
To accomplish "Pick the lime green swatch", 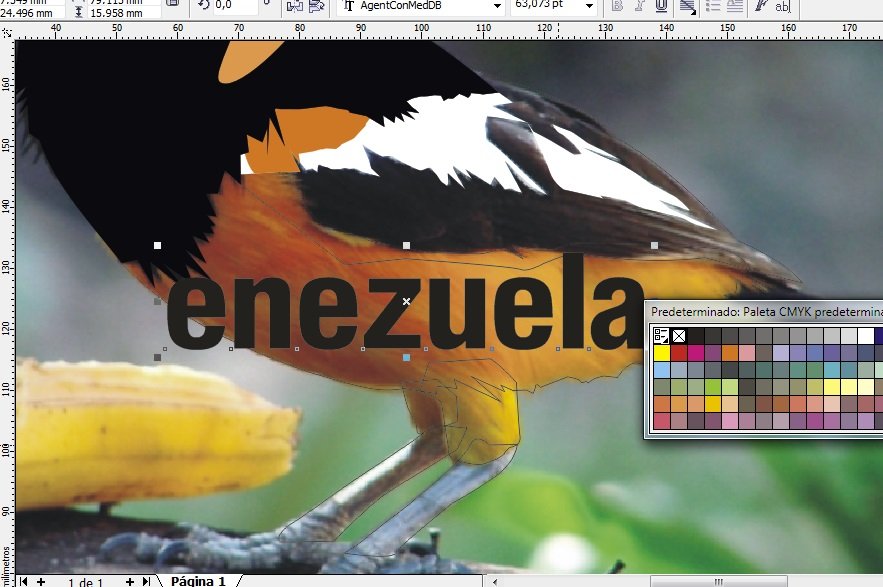I will pyautogui.click(x=713, y=387).
